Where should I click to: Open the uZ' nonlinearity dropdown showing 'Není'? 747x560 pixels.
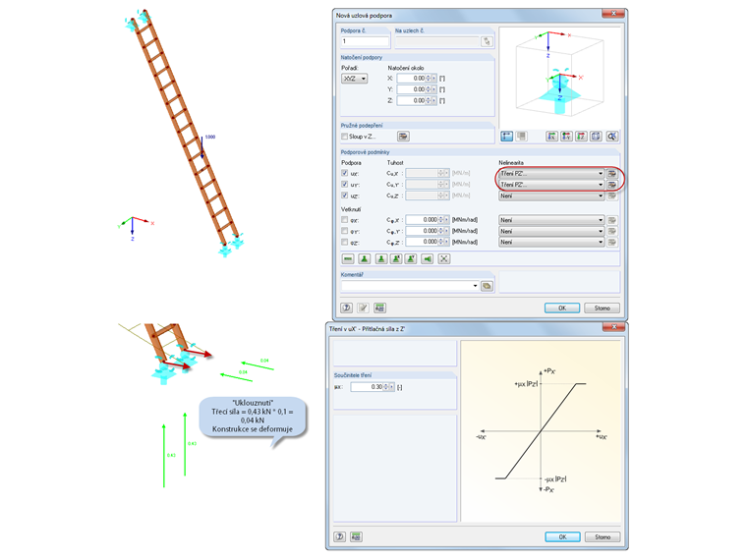pos(551,196)
